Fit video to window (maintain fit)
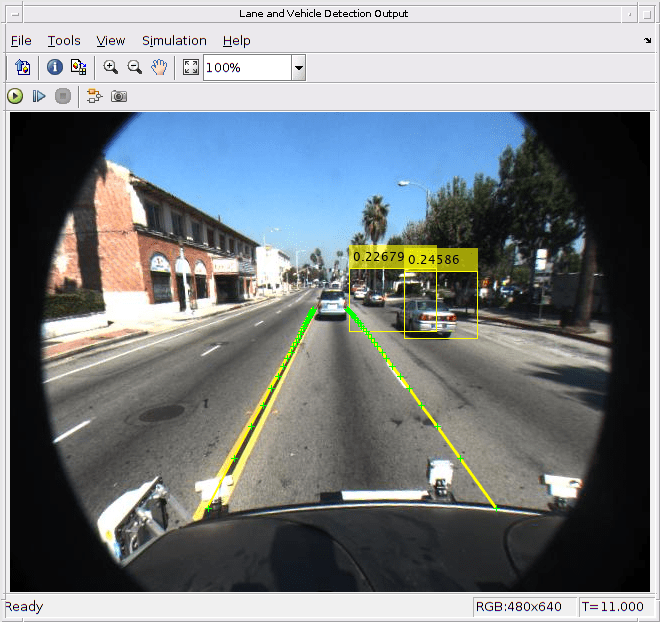Image resolution: width=660 pixels, height=622 pixels. tap(191, 67)
